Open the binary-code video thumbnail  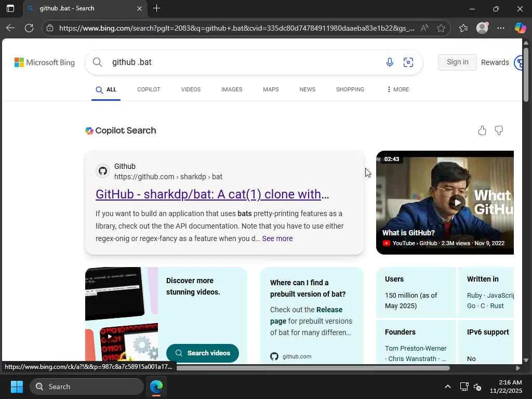[x=129, y=343]
